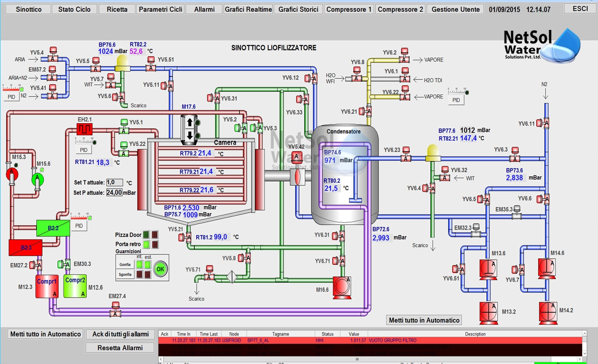Click the green B2.2 heat exchanger
598x364 pixels.
click(x=53, y=228)
